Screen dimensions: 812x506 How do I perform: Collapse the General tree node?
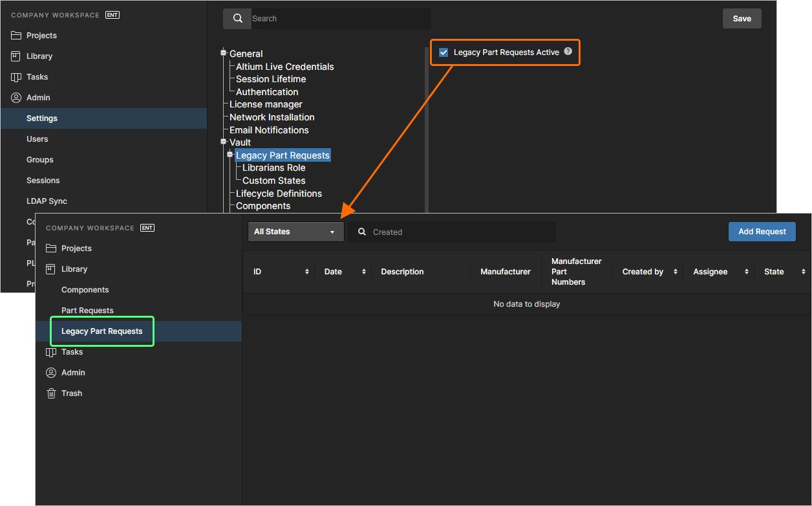coord(224,53)
